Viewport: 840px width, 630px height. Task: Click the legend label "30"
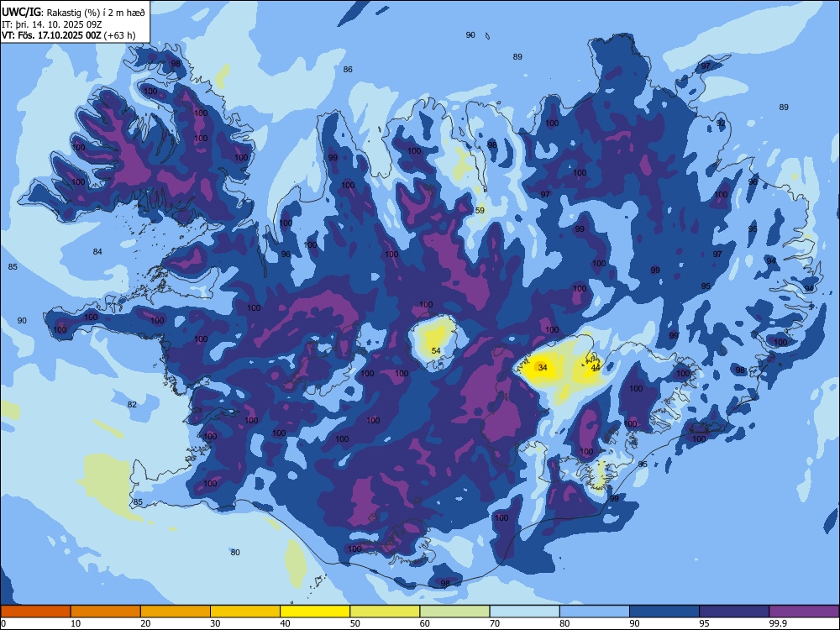[x=215, y=623]
